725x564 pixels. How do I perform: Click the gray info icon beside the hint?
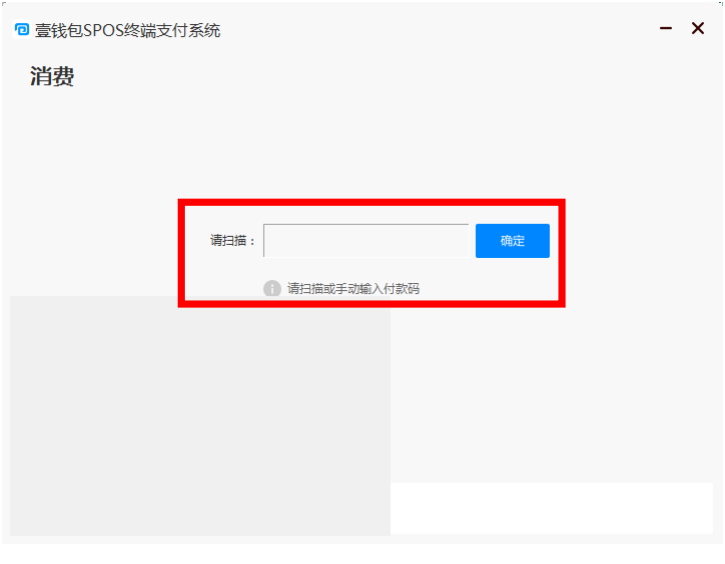[272, 288]
